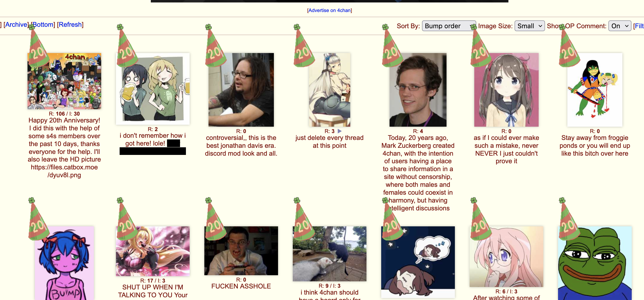Open the blonde singer anime thread thumbnail
Screen dimensions: 644x300
(153, 251)
